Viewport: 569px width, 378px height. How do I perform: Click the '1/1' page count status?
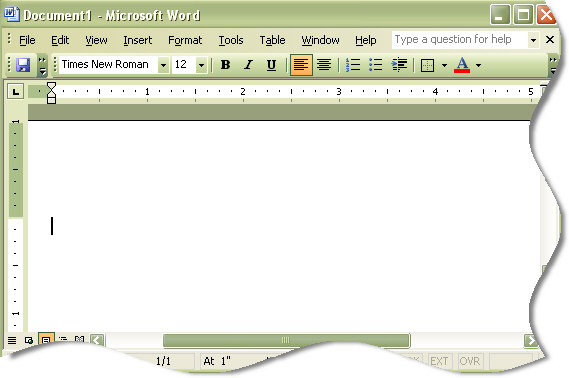(x=163, y=361)
